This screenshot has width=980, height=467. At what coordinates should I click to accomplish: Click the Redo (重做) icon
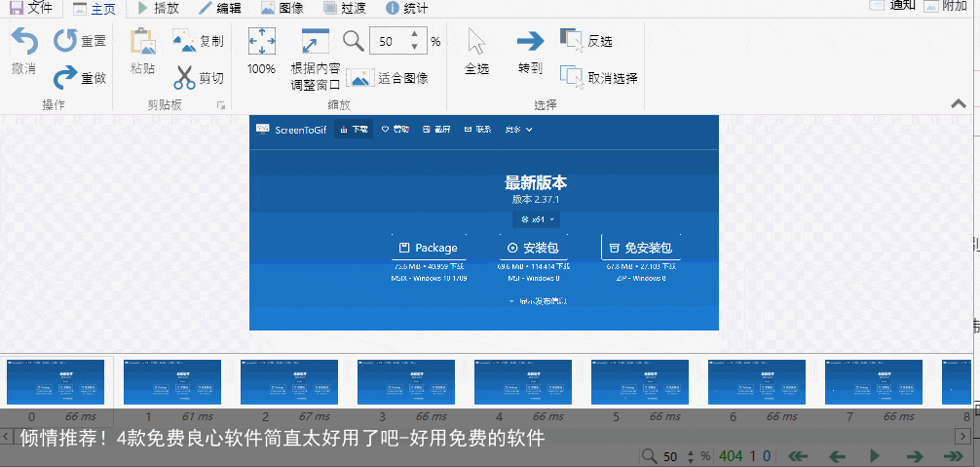(66, 77)
